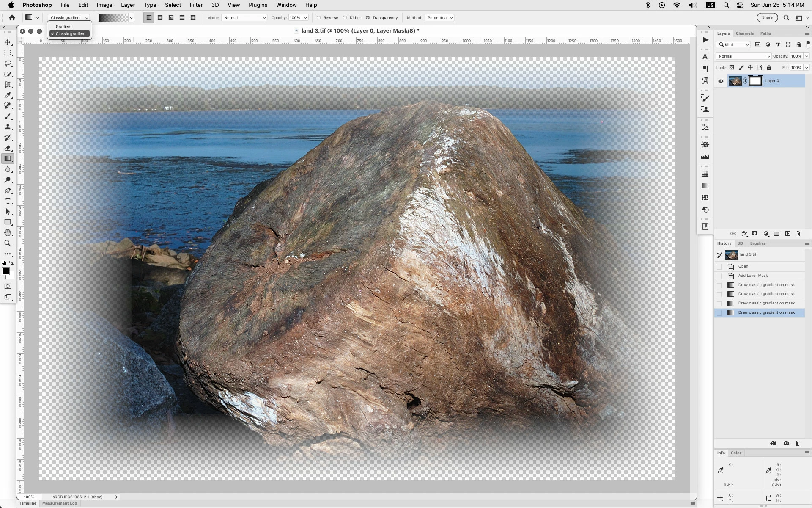Screen dimensions: 812x508
Task: Enable the Dither checkbox
Action: tap(345, 18)
